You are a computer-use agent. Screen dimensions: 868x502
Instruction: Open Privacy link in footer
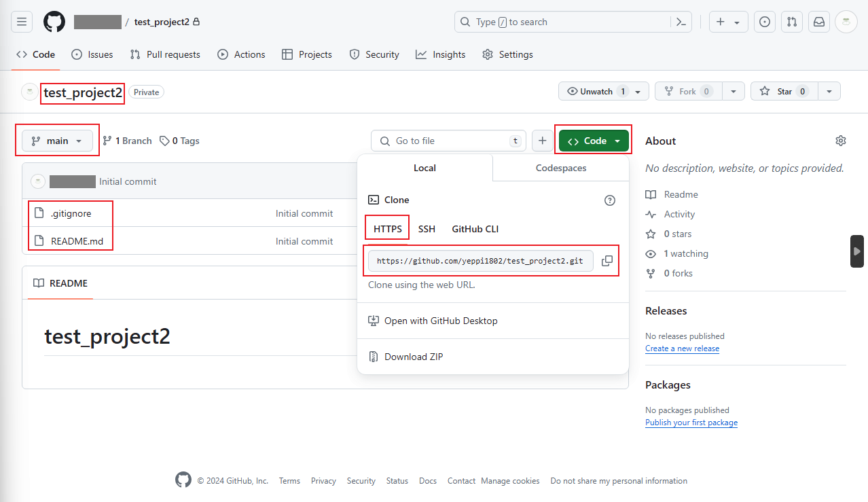pos(323,480)
